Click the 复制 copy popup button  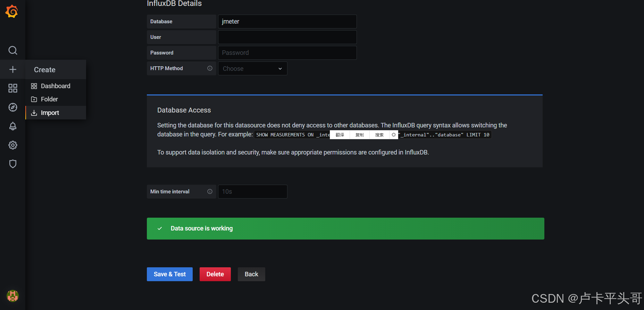359,135
